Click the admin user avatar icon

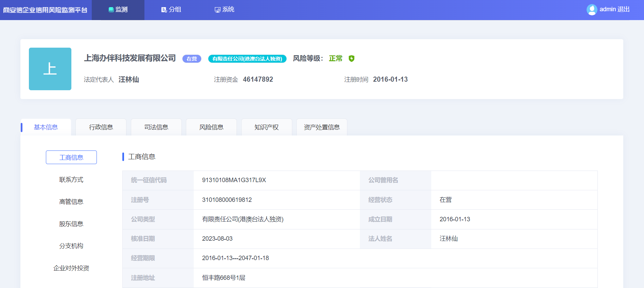pos(592,10)
